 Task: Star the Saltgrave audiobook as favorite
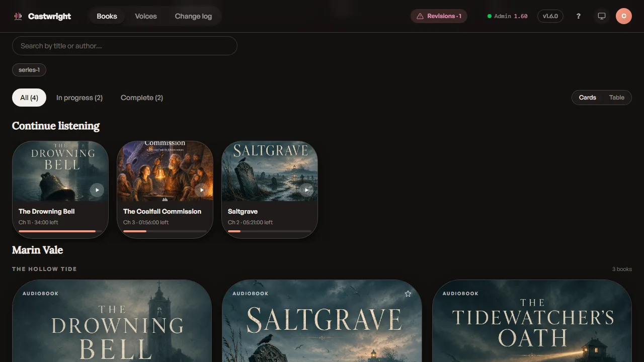click(x=408, y=294)
